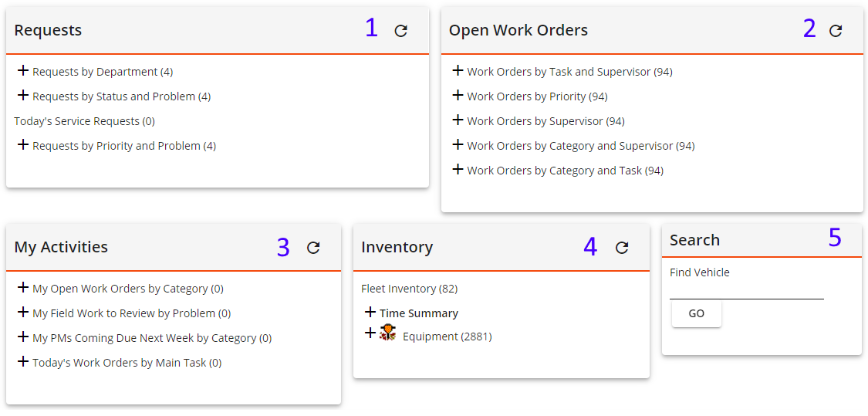This screenshot has height=416, width=868.
Task: Refresh the Requests panel
Action: pos(400,31)
